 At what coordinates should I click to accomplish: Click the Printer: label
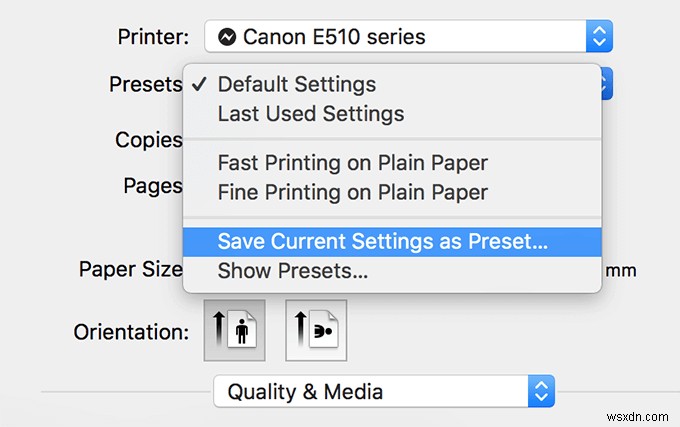(x=152, y=38)
